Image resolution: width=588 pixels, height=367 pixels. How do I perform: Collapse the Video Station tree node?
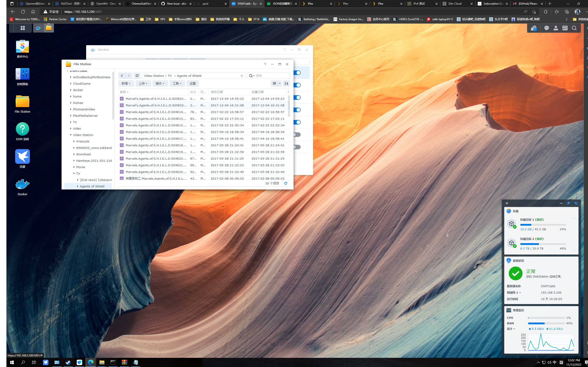coord(71,135)
